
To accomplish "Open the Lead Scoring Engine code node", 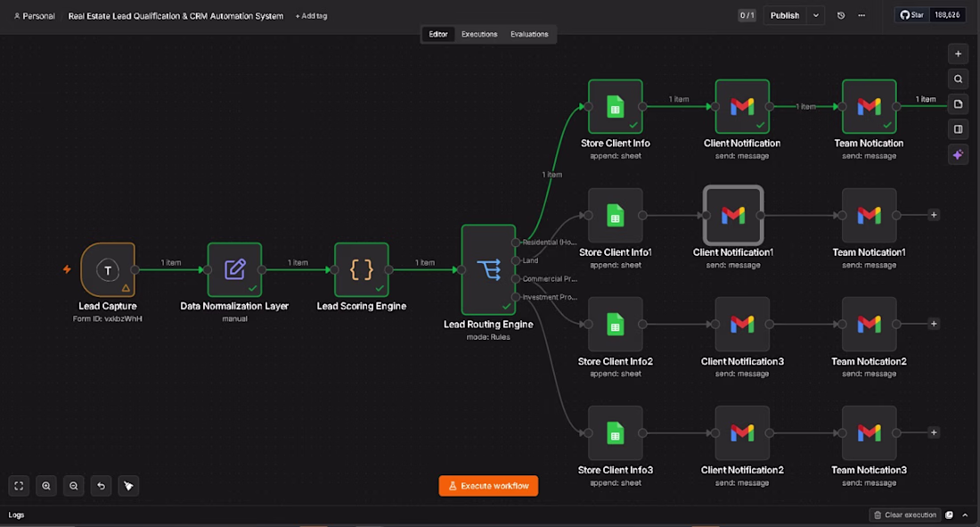I will click(361, 270).
